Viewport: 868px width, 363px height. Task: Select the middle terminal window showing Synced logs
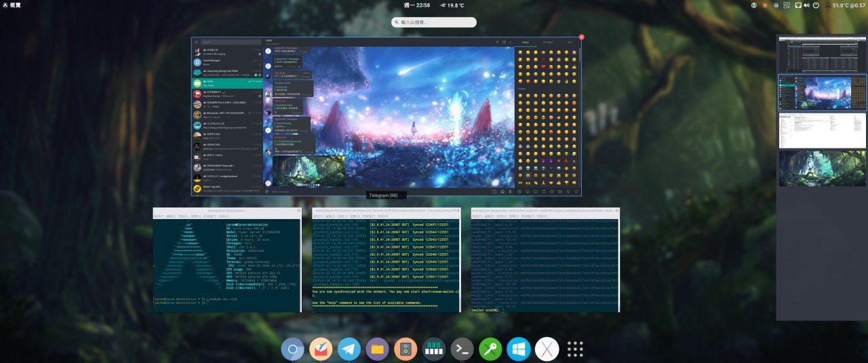(386, 260)
